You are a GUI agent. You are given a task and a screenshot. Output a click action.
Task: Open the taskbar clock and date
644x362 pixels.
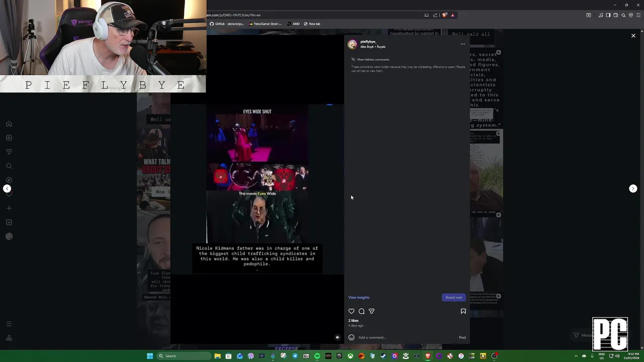pos(631,356)
